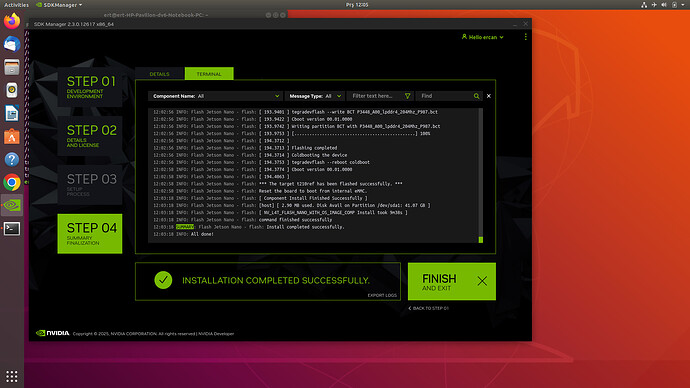Click the Filter text here field

coord(377,96)
